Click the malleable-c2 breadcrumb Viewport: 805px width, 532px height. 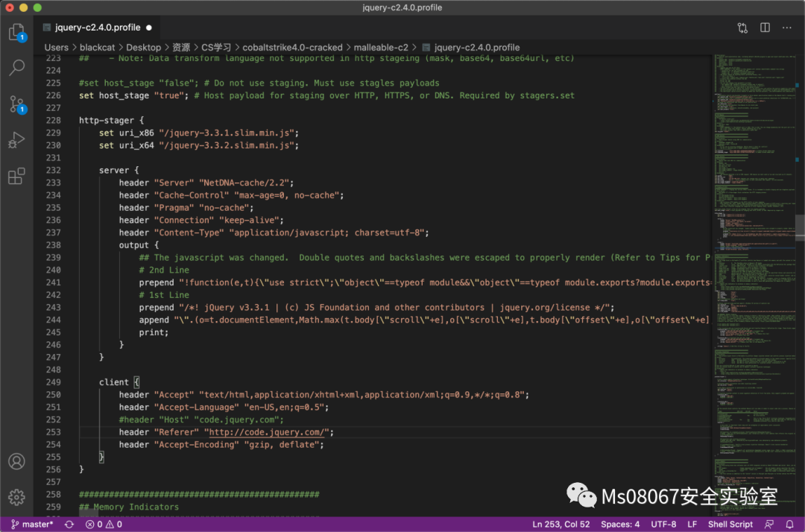[381, 47]
